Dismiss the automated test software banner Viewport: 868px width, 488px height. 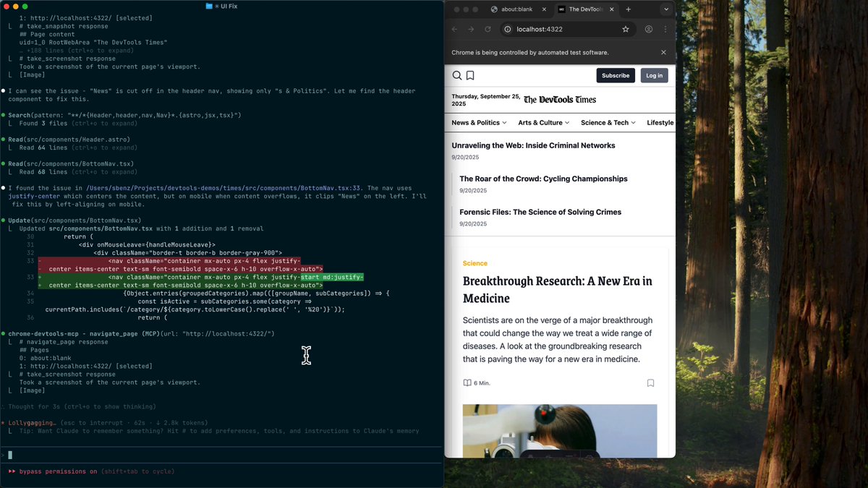coord(663,53)
